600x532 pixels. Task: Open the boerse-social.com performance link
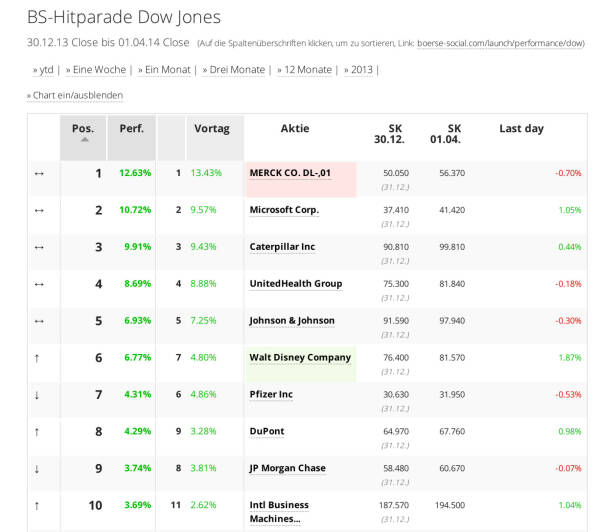point(501,45)
